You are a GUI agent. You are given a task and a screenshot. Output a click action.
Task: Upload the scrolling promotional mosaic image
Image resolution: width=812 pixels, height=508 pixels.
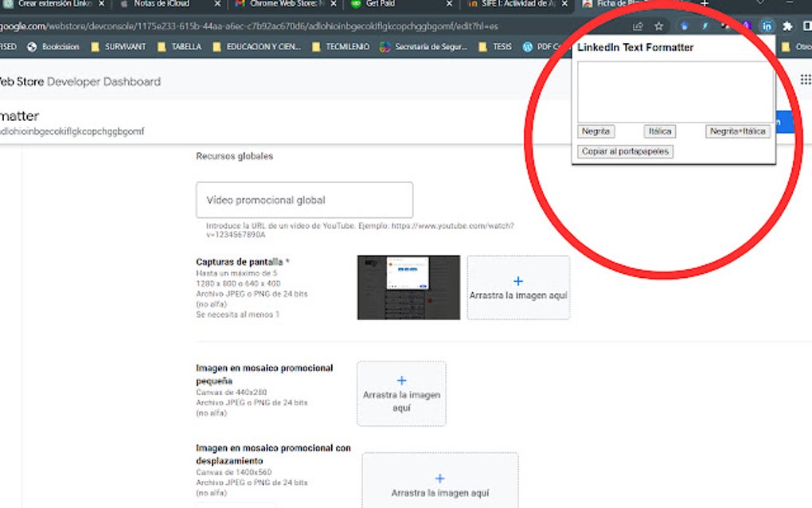440,481
